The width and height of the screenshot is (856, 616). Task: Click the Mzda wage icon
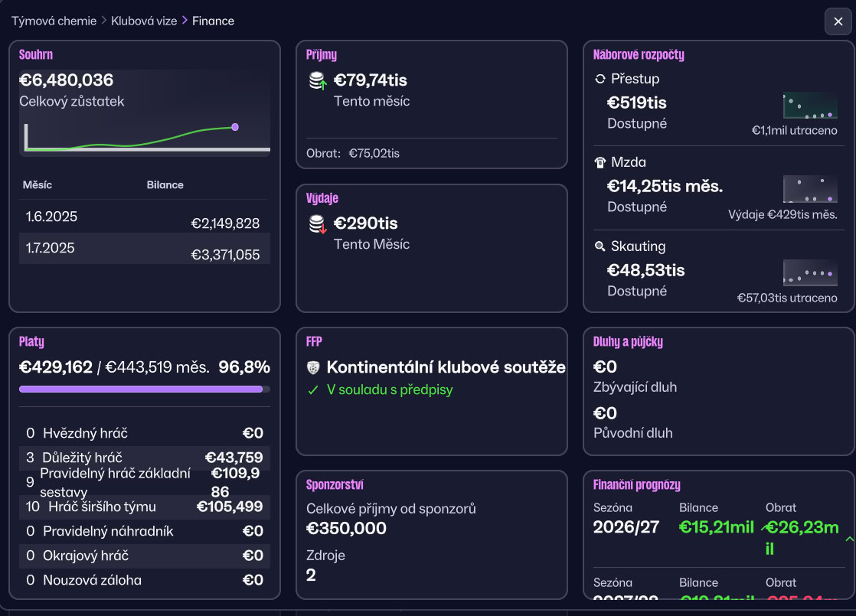point(600,162)
